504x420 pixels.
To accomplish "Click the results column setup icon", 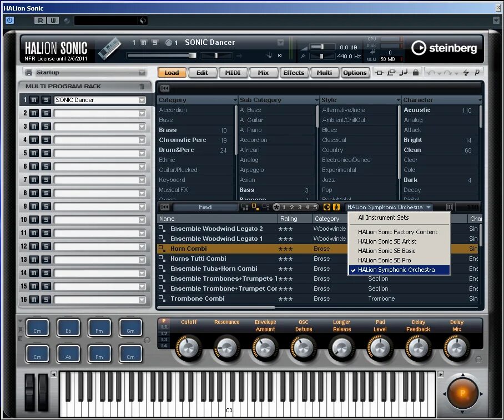I will click(x=450, y=207).
